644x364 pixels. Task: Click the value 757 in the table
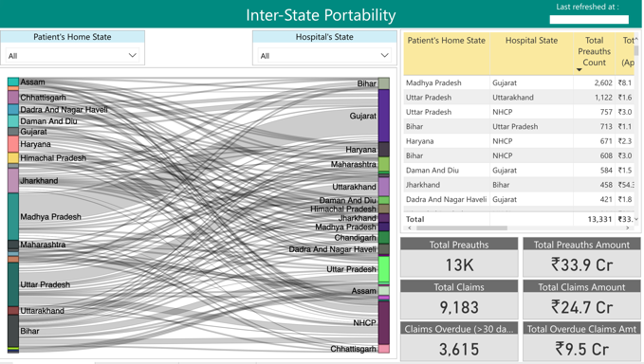606,112
